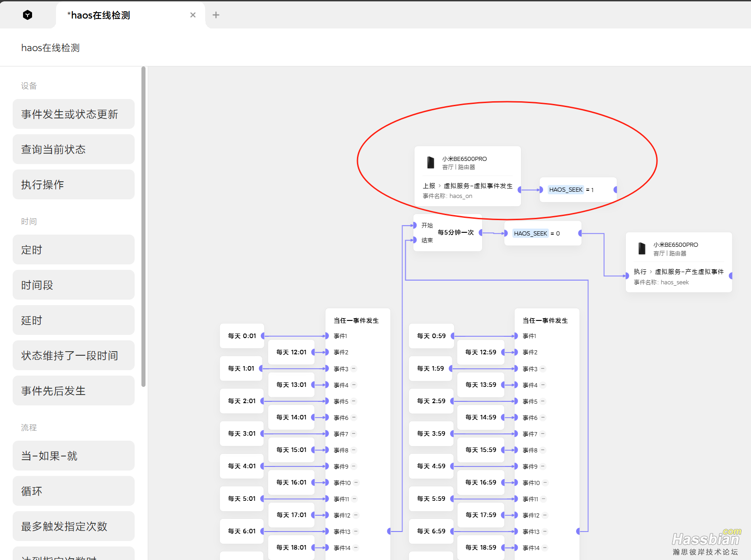Click input port of haos_seek action card
This screenshot has height=560, width=751.
[626, 275]
